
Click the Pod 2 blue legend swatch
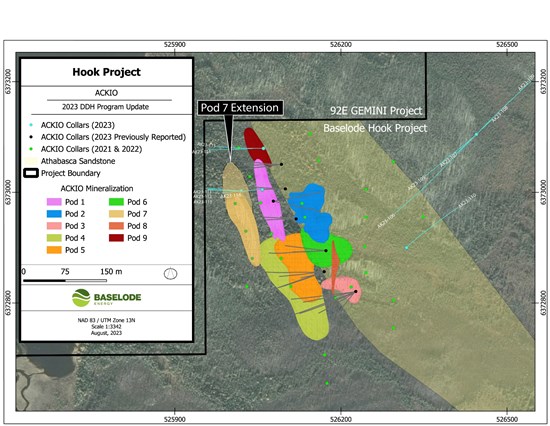[54, 214]
